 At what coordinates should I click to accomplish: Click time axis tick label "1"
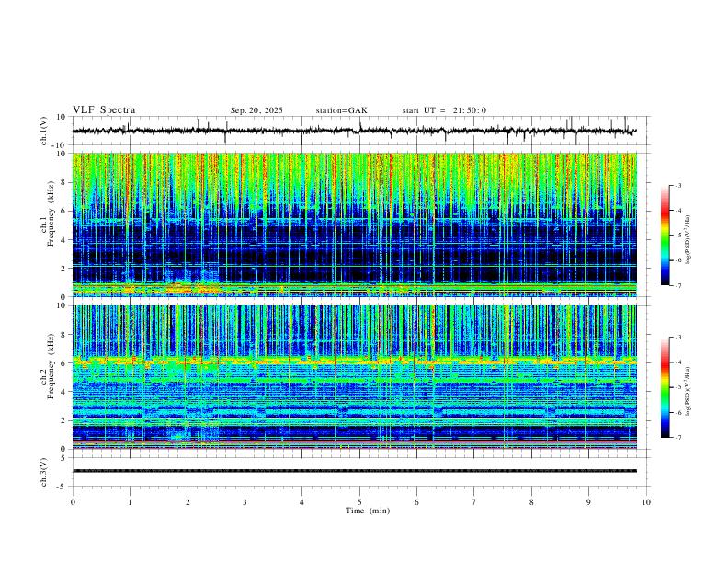130,502
